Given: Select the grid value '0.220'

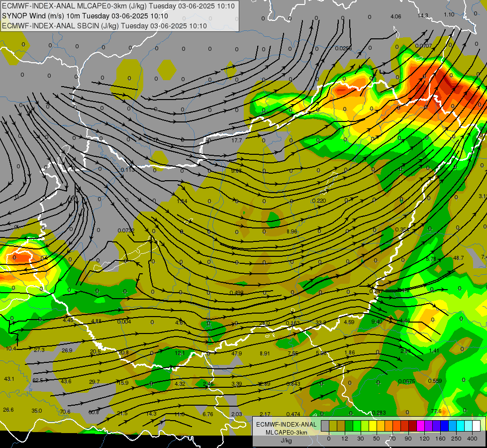Looking at the screenshot, I should pyautogui.click(x=319, y=201).
